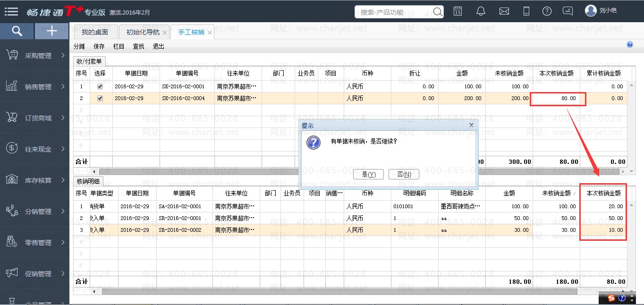Close the 初始化导航 tab
Image resolution: width=644 pixels, height=305 pixels.
click(164, 33)
